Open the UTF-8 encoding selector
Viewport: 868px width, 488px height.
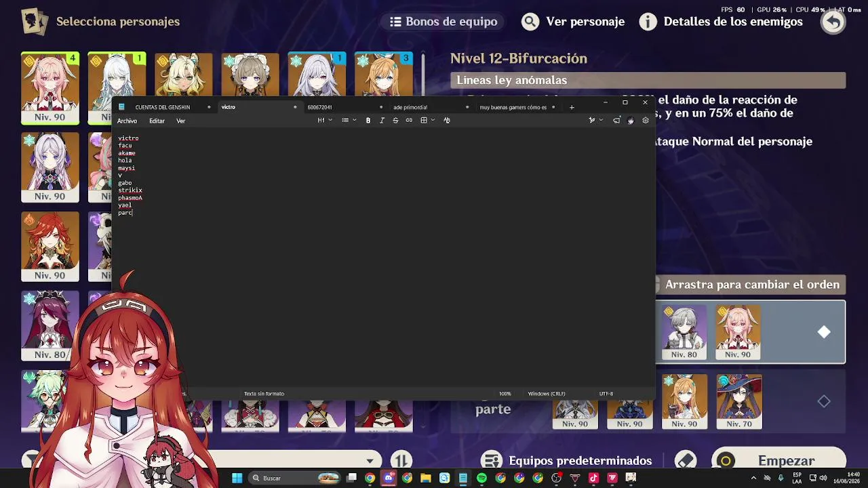click(606, 394)
